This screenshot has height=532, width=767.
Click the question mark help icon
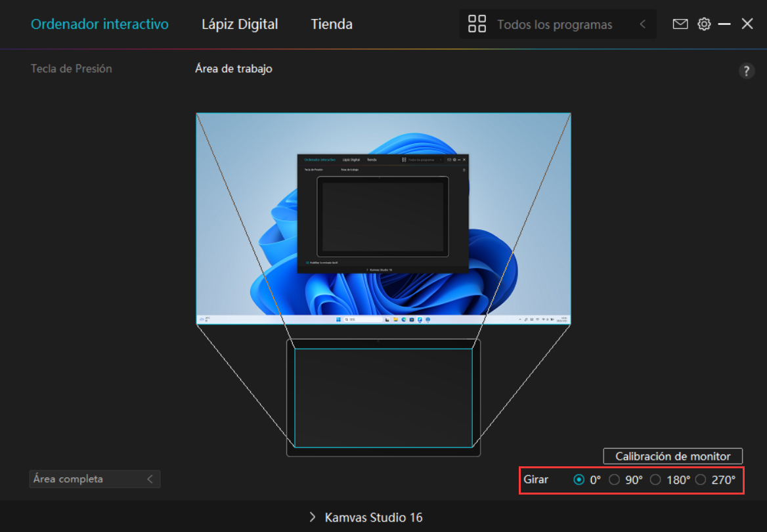747,71
